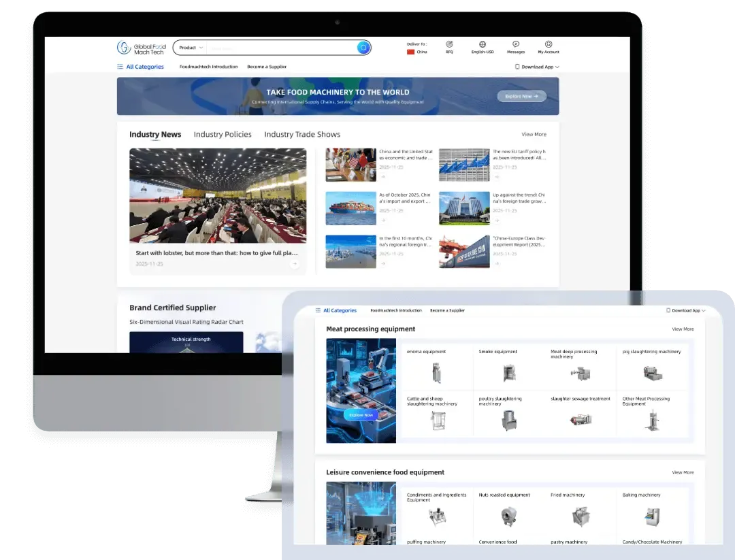This screenshot has height=560, width=735.
Task: Click the pig slaughtering machinery icon
Action: point(653,374)
